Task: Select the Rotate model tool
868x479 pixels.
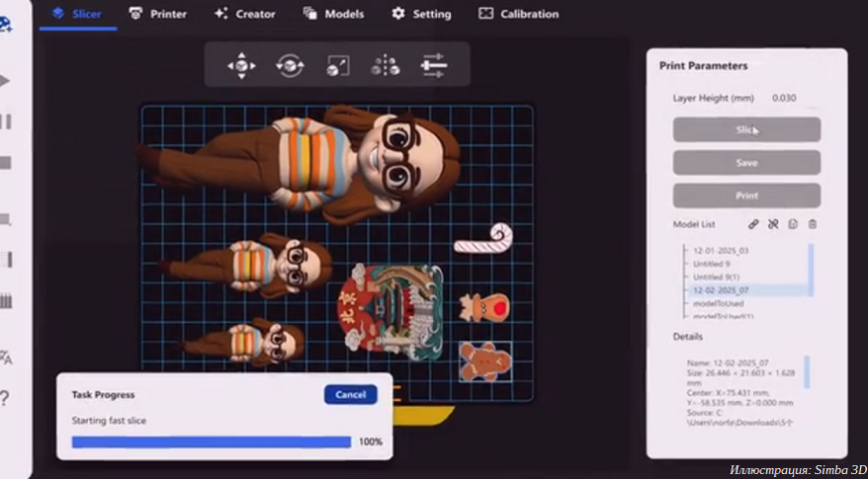Action: click(x=289, y=65)
